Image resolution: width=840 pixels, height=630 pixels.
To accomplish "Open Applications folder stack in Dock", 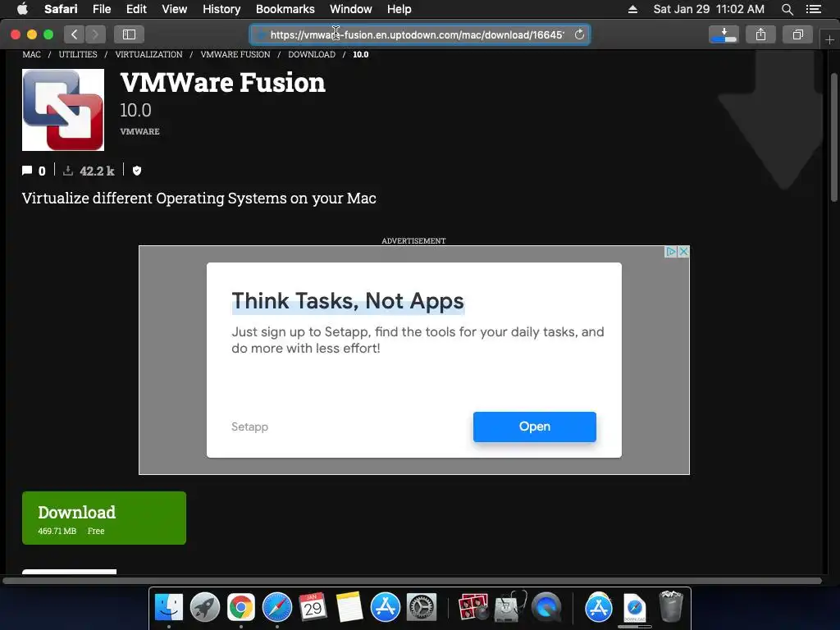I will [598, 608].
